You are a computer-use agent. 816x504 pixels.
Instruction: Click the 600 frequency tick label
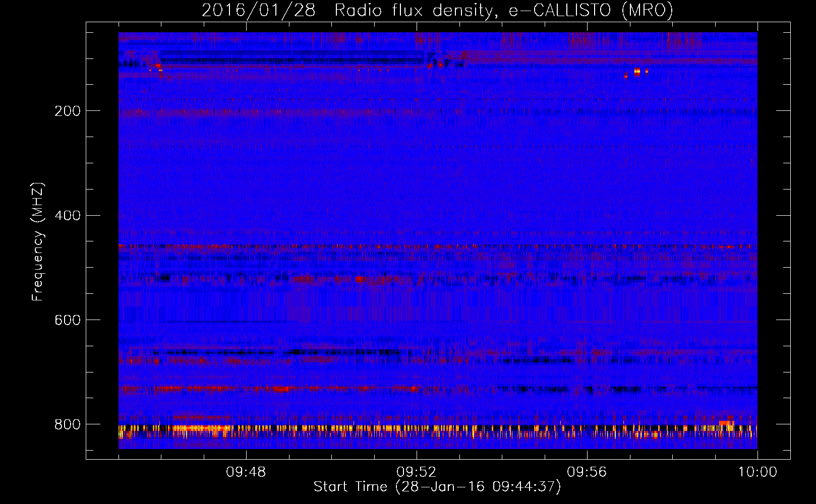(x=68, y=321)
